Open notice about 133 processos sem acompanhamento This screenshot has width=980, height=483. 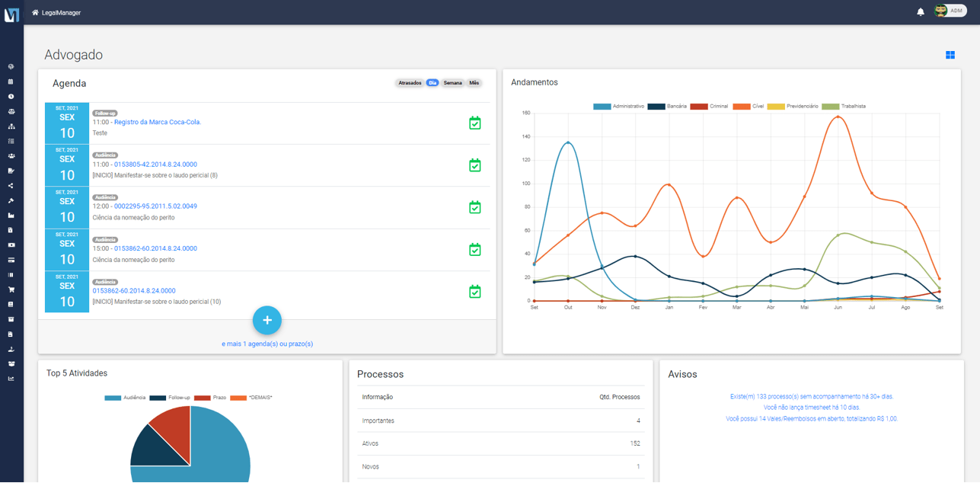pyautogui.click(x=812, y=396)
